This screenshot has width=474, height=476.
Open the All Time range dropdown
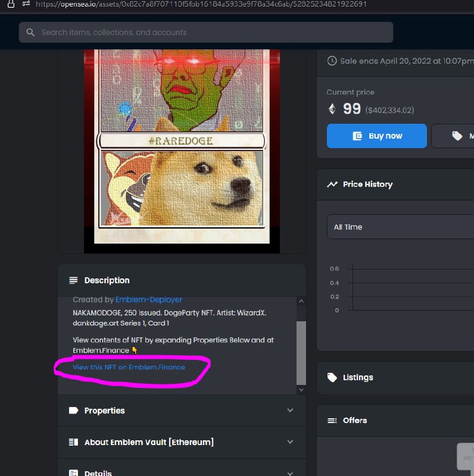pyautogui.click(x=401, y=227)
